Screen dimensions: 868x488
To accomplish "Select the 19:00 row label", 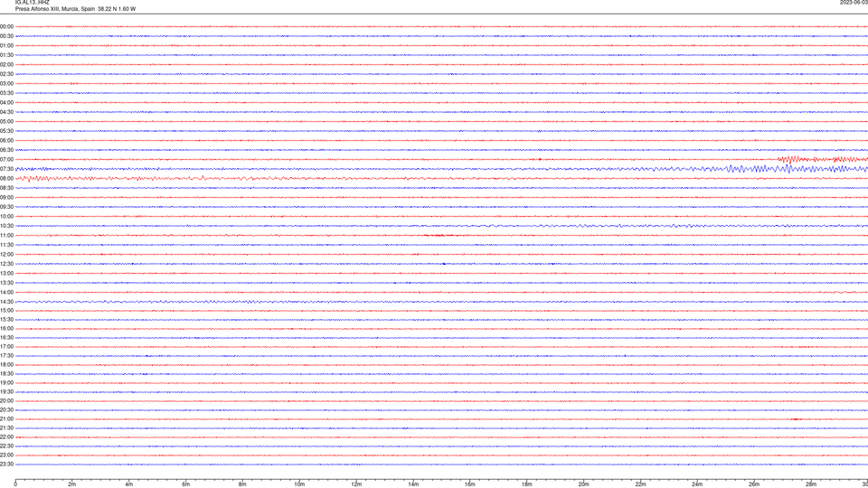I will coord(6,383).
